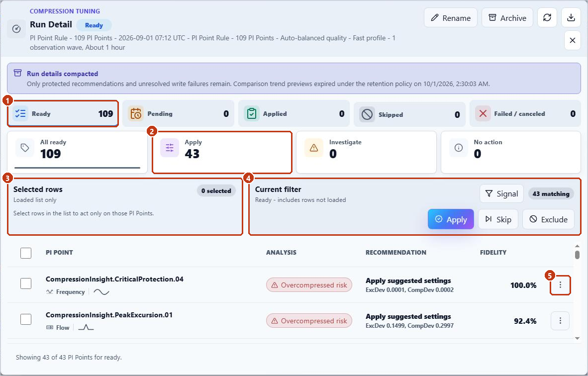588x376 pixels.
Task: Click the Skip action button
Action: pos(498,219)
